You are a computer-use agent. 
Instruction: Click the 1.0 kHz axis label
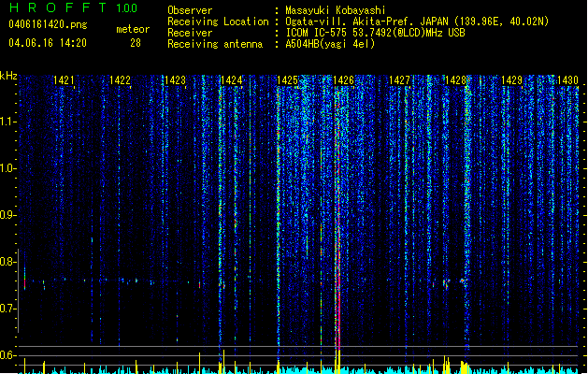click(x=7, y=168)
